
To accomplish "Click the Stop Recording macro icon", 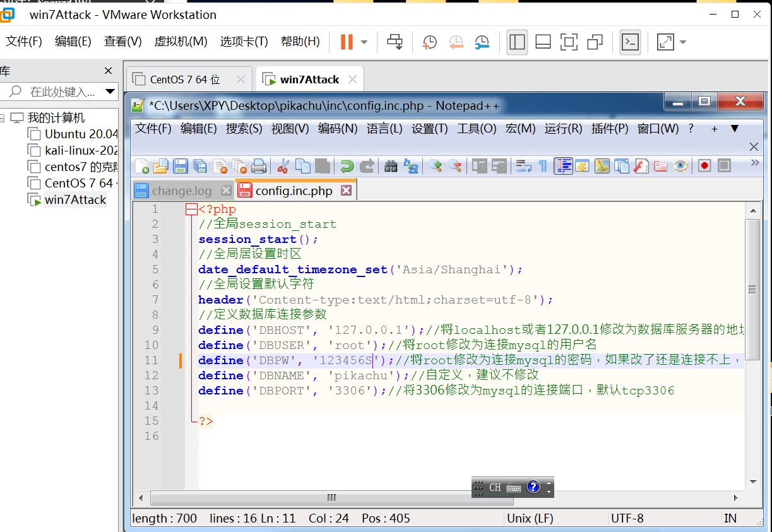I will (x=724, y=166).
